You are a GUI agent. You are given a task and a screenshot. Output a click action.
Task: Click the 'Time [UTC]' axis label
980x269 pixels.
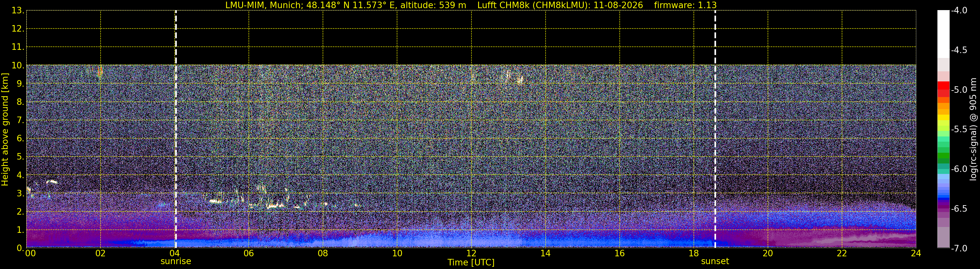click(471, 262)
